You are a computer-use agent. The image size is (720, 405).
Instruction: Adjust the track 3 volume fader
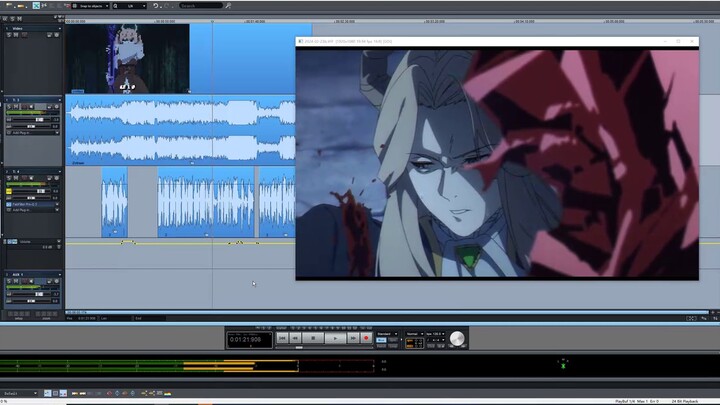pos(39,120)
